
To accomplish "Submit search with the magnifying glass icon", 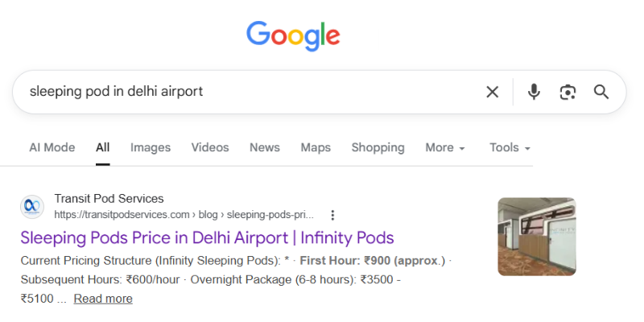I will [x=601, y=92].
